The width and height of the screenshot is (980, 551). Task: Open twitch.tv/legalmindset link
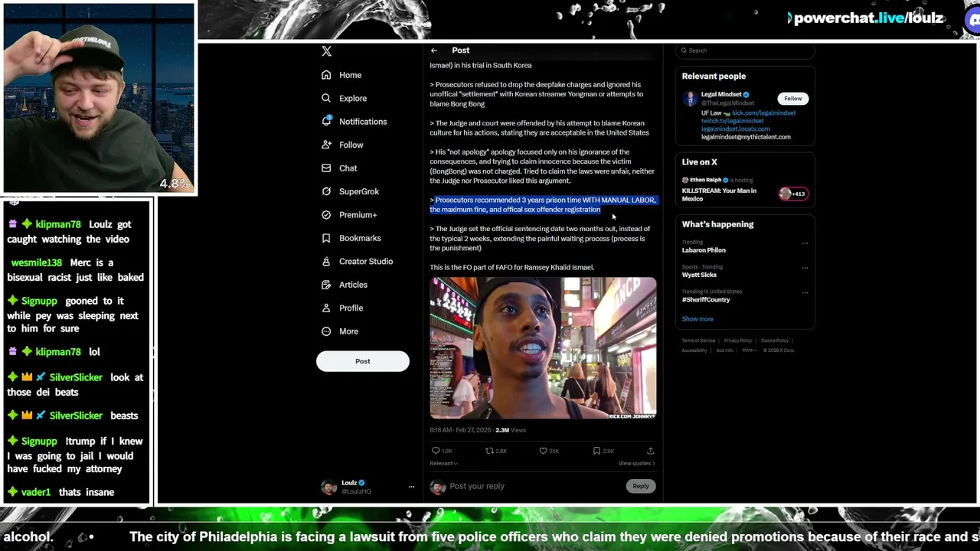(732, 121)
